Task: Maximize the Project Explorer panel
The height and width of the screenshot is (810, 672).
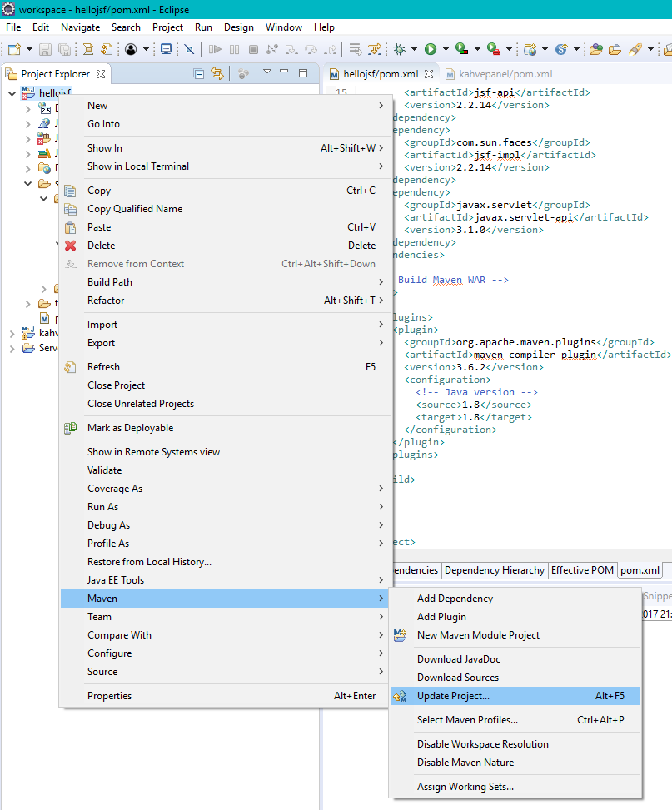Action: [x=303, y=73]
